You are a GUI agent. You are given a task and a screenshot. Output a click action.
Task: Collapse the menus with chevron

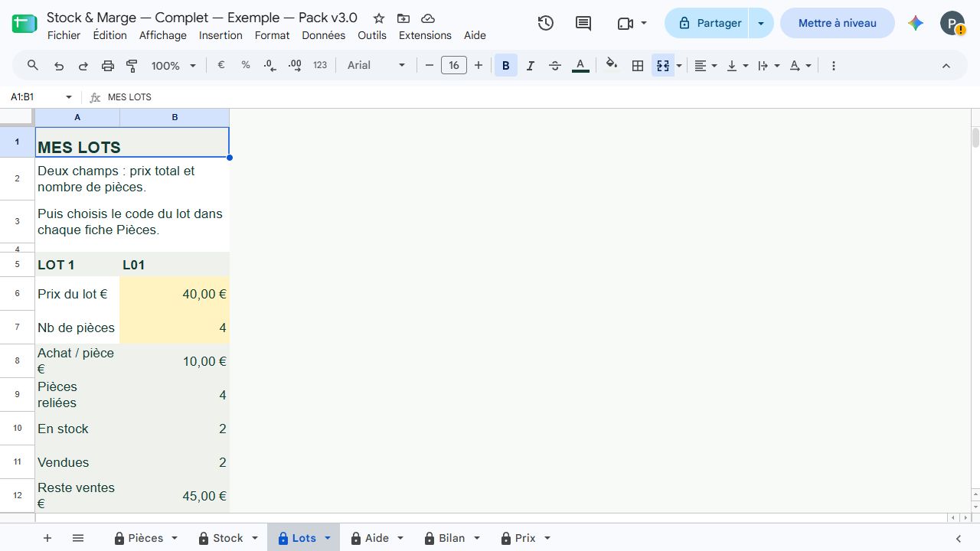tap(946, 66)
